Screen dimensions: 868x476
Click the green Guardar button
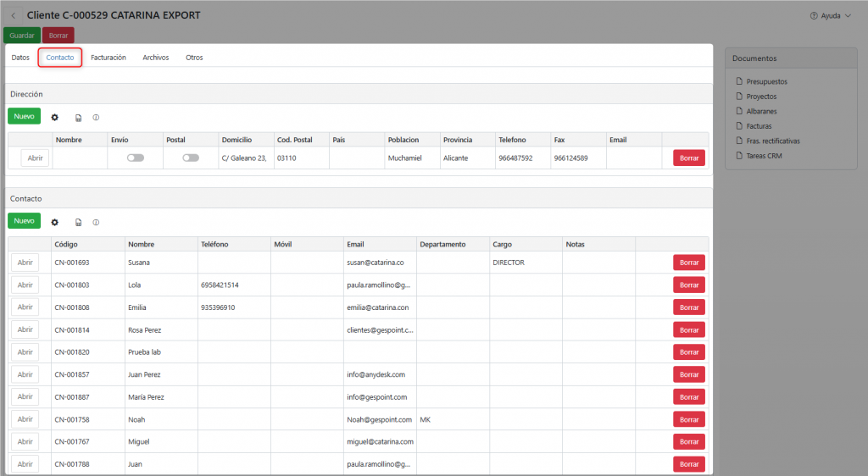pos(22,36)
